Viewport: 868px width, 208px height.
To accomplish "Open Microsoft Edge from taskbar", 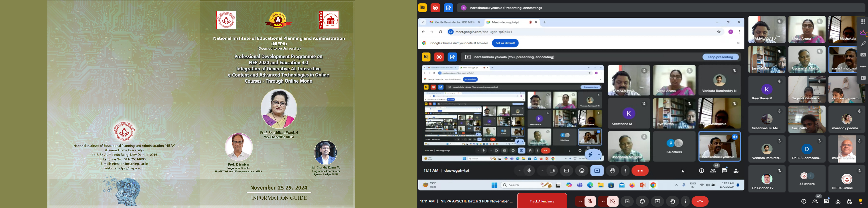I will click(x=590, y=185).
